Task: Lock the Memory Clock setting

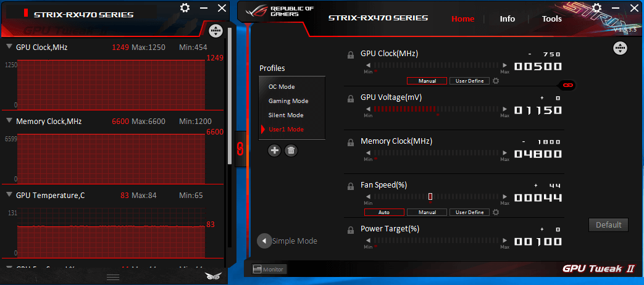Action: [x=351, y=142]
